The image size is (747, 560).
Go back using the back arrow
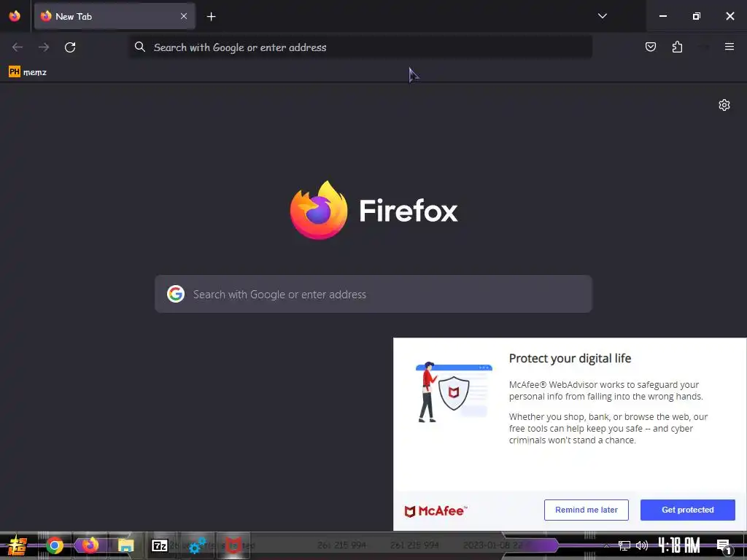coord(18,47)
